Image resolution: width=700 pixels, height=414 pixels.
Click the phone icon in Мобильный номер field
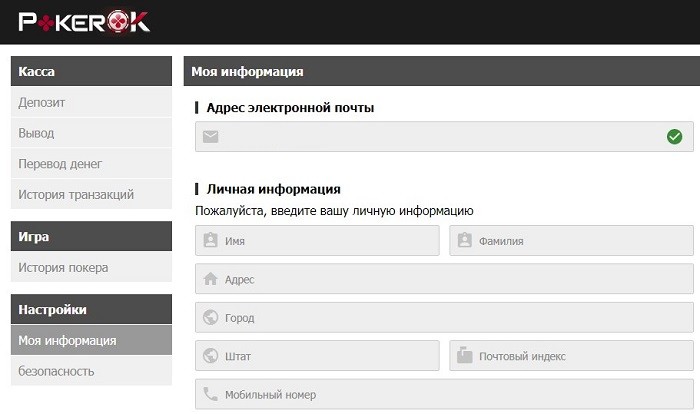click(x=210, y=394)
